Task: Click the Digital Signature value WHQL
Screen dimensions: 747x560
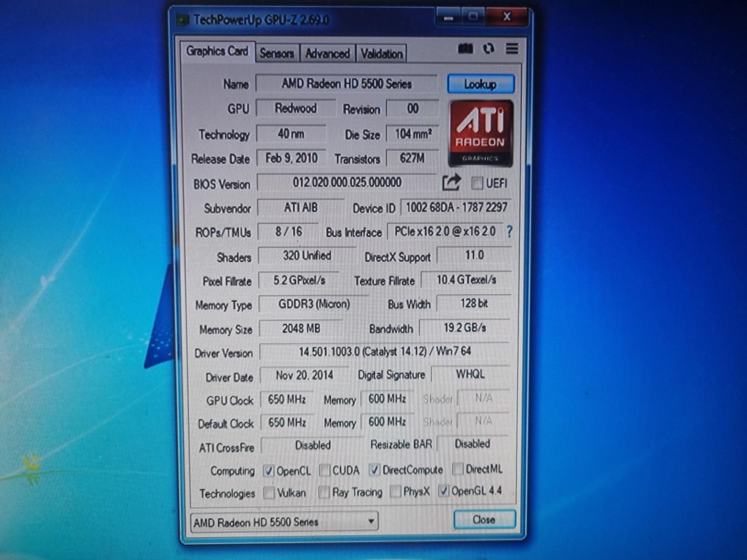Action: (x=470, y=374)
